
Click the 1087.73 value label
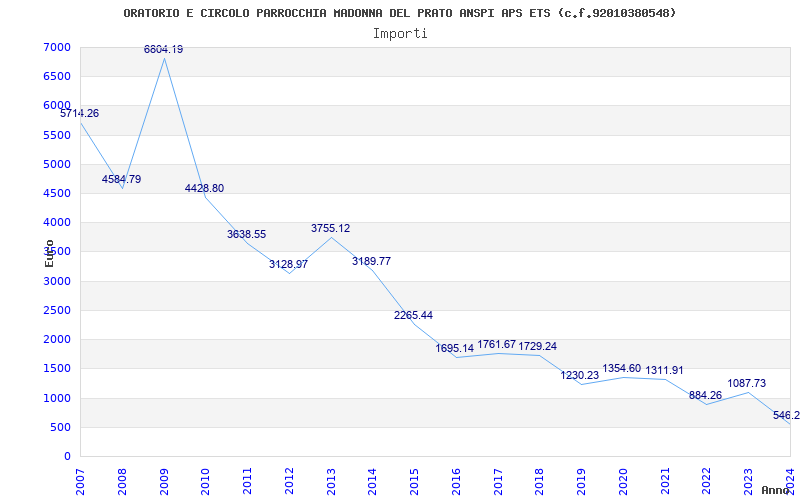746,383
